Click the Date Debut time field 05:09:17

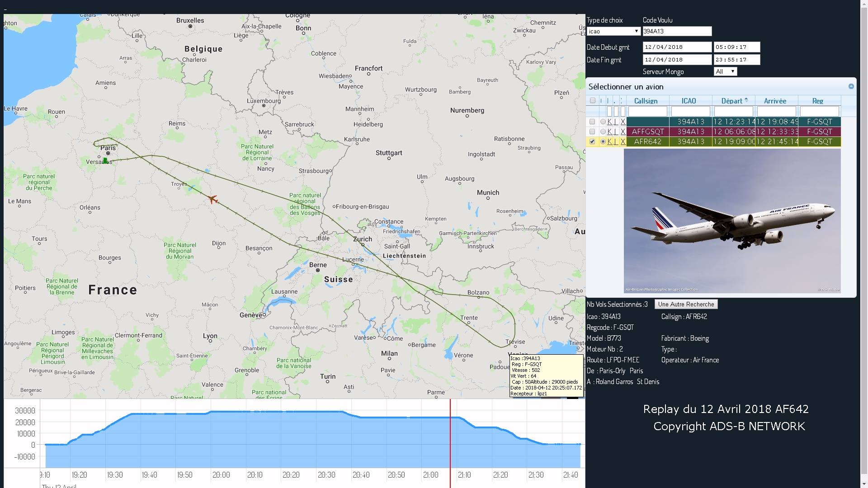736,47
